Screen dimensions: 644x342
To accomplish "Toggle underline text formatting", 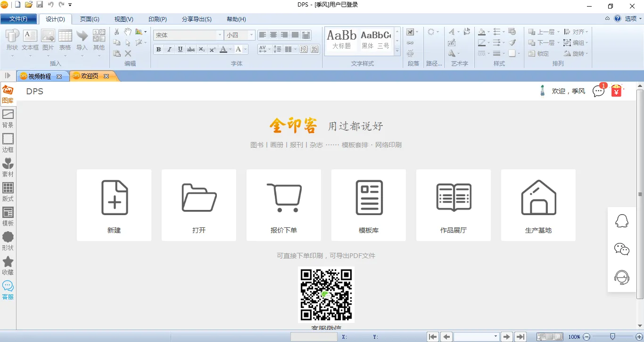I will (180, 50).
